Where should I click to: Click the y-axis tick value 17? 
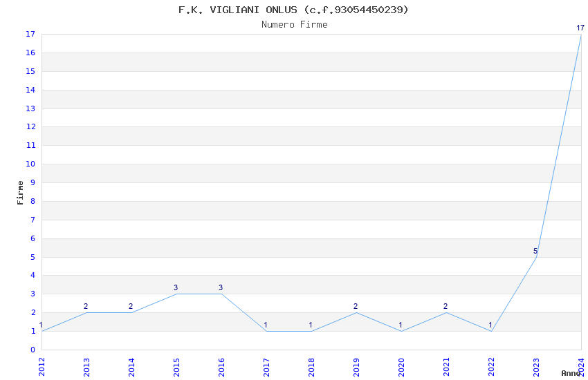click(30, 34)
